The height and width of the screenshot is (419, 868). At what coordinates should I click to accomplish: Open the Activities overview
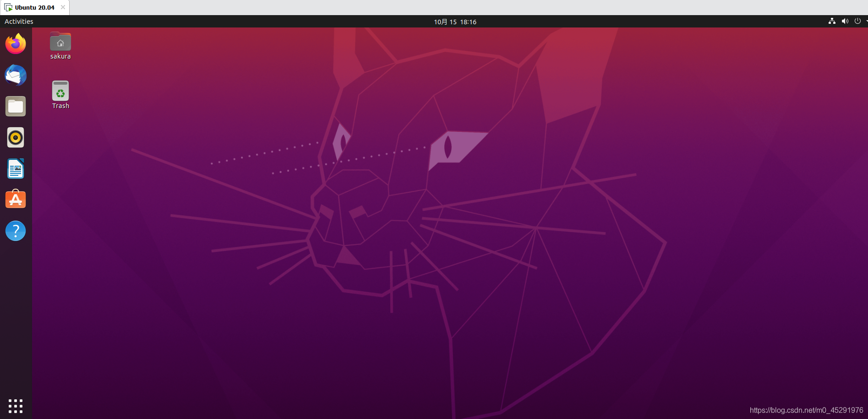coord(19,22)
